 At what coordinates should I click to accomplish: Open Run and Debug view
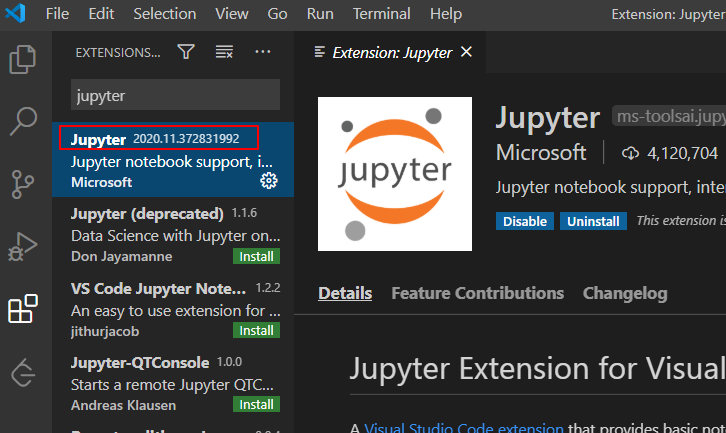point(22,246)
